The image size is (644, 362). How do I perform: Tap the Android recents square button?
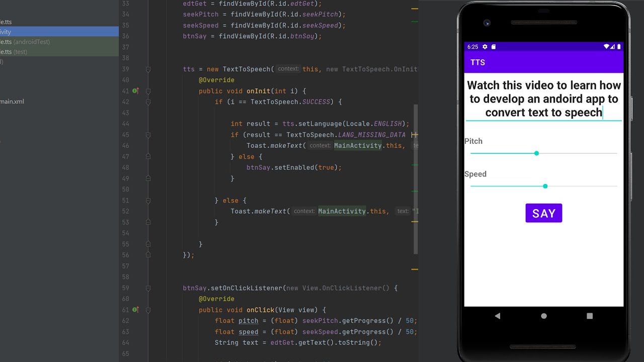click(590, 316)
